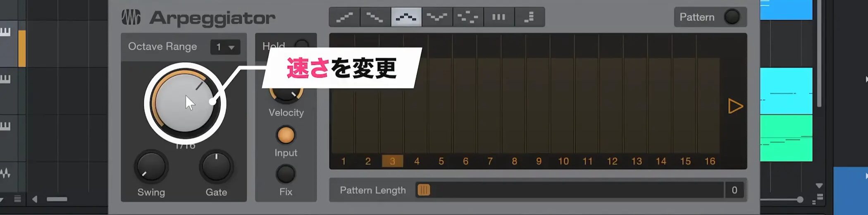Select the Up/Down arpeggio mode icon

[406, 17]
